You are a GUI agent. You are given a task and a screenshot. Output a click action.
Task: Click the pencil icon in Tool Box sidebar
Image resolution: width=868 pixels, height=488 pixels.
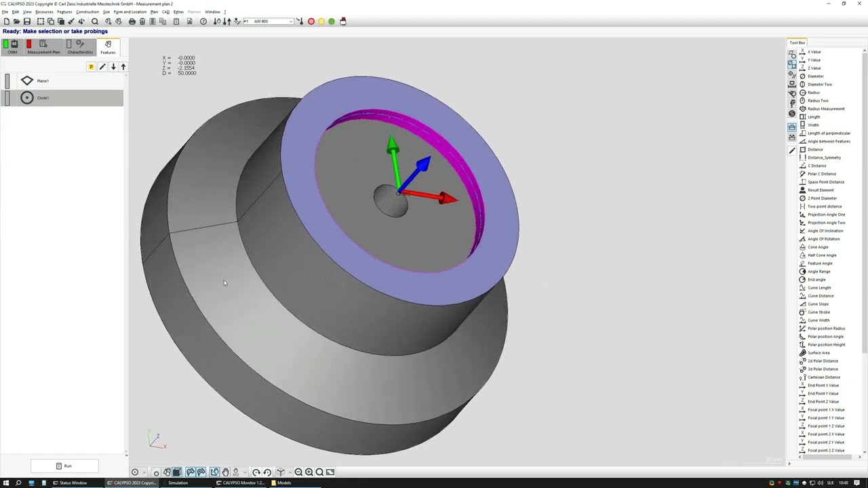click(x=792, y=150)
